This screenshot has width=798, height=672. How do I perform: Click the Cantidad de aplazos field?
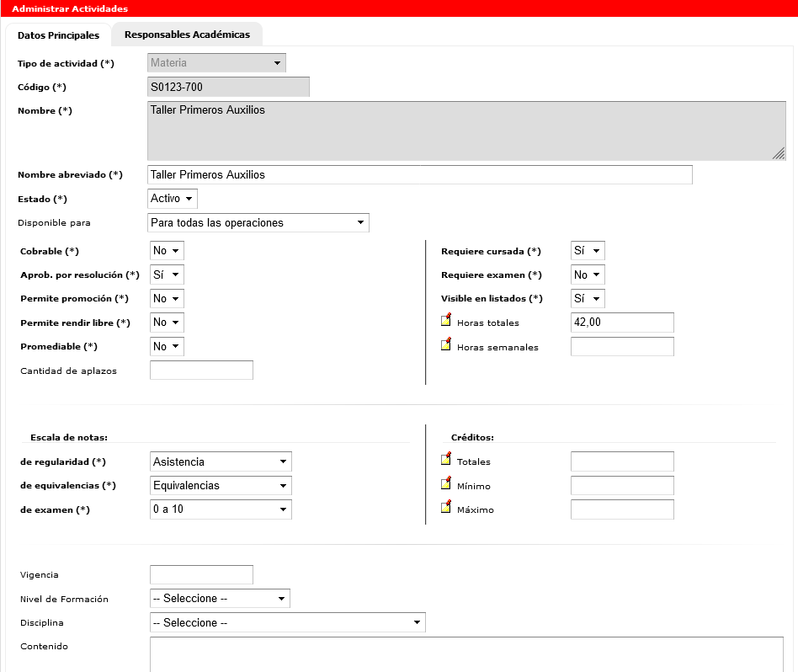click(x=201, y=371)
